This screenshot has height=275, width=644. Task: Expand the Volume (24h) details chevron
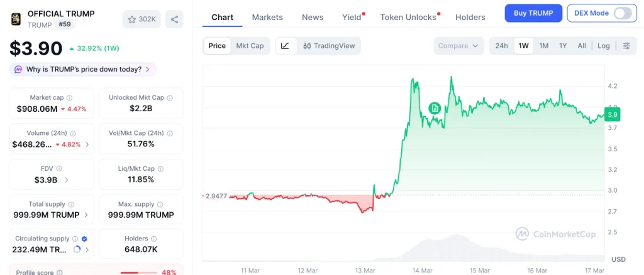(x=87, y=144)
